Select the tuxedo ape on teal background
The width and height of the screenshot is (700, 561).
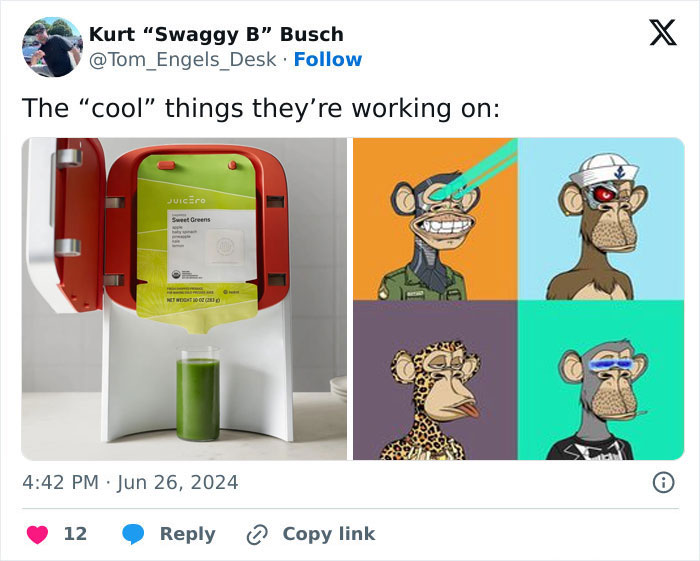pyautogui.click(x=601, y=380)
